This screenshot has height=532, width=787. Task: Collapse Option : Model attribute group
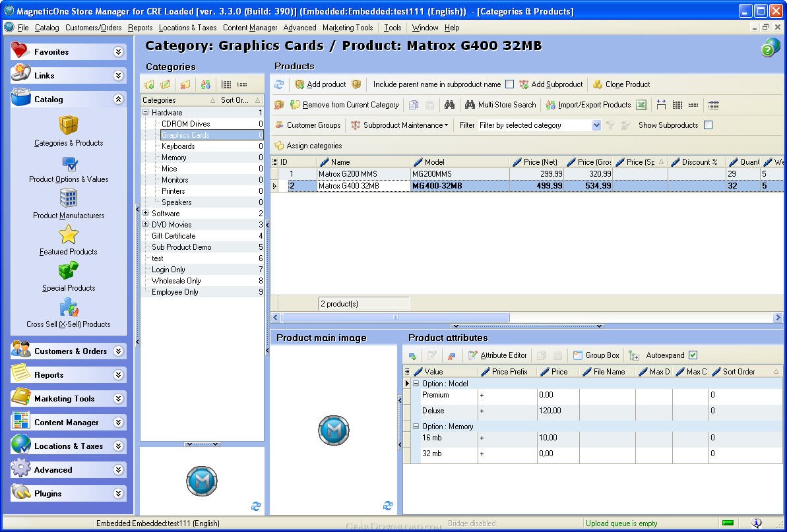point(416,383)
